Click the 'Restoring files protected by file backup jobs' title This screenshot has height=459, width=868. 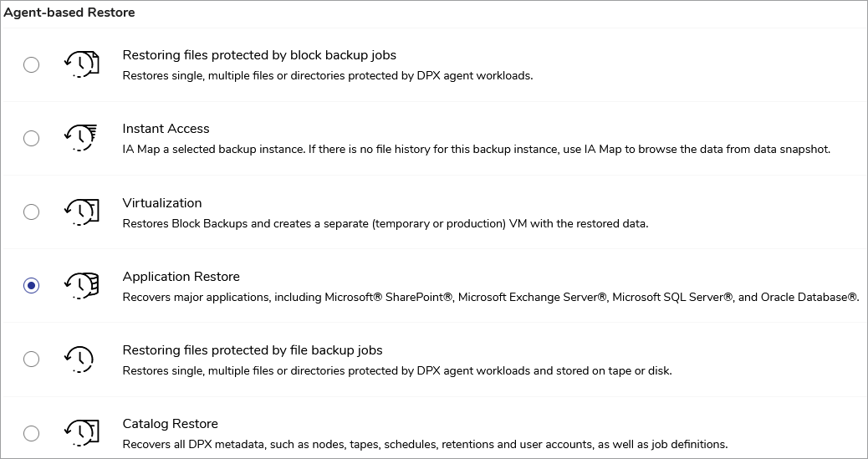253,350
